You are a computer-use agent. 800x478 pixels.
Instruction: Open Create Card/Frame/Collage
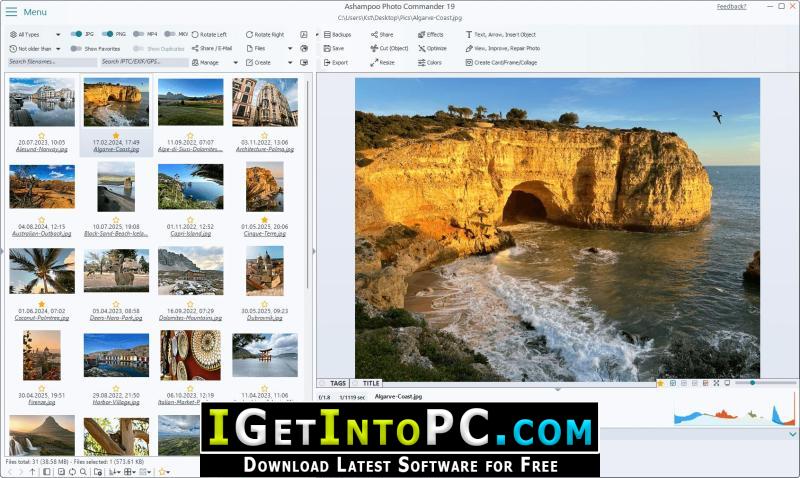tap(501, 62)
